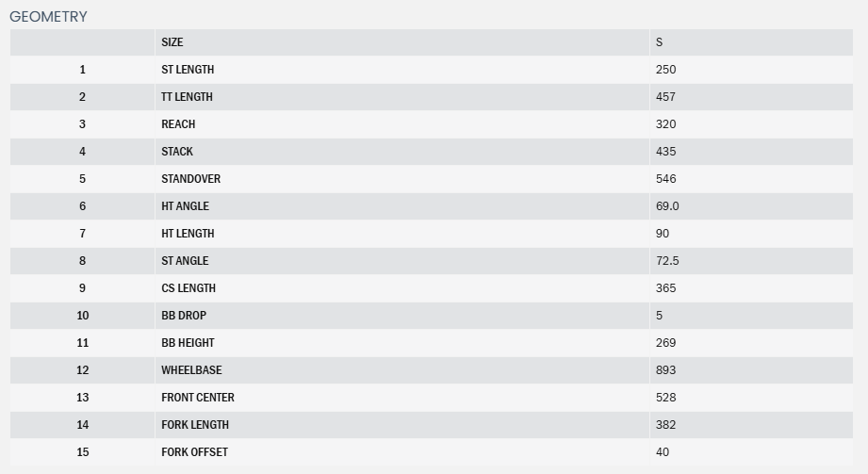Click the REACH row label
Viewport: 868px width, 474px height.
(178, 124)
